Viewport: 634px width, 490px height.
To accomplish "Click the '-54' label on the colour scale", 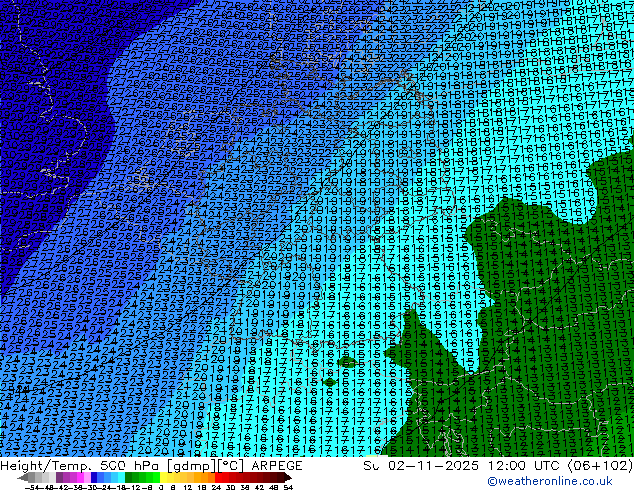I will coord(32,488).
